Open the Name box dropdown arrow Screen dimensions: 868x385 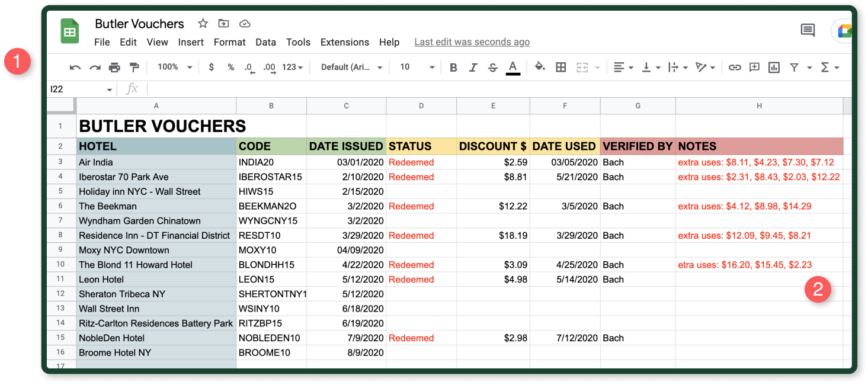coord(110,90)
